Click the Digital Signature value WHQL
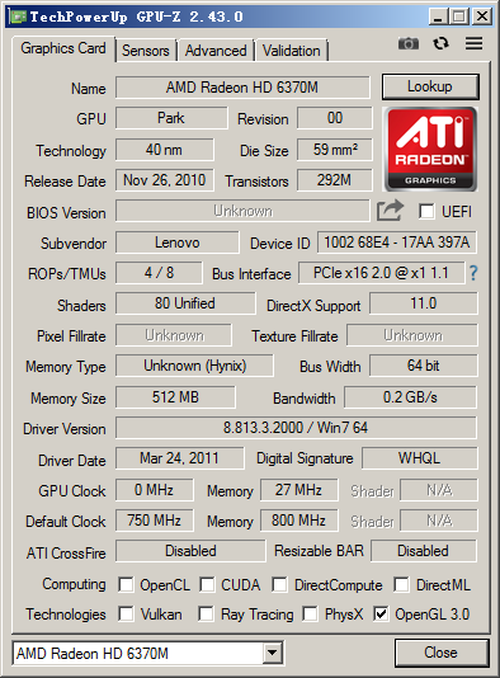 pyautogui.click(x=420, y=458)
